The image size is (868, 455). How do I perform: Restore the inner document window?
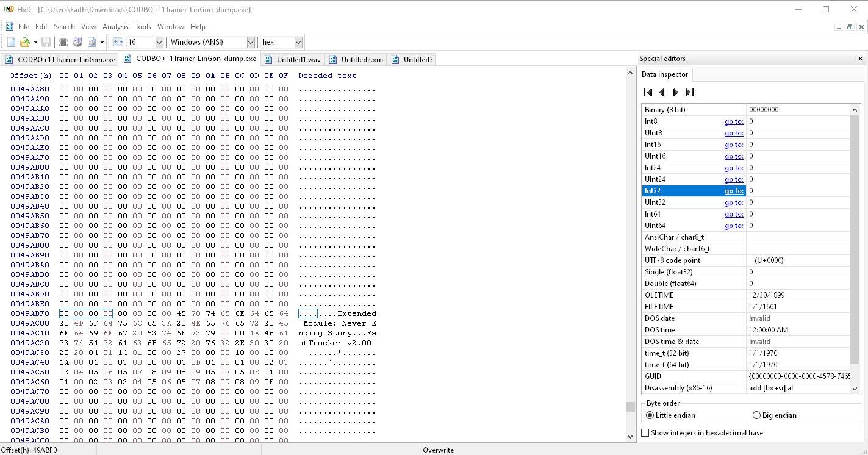point(850,27)
